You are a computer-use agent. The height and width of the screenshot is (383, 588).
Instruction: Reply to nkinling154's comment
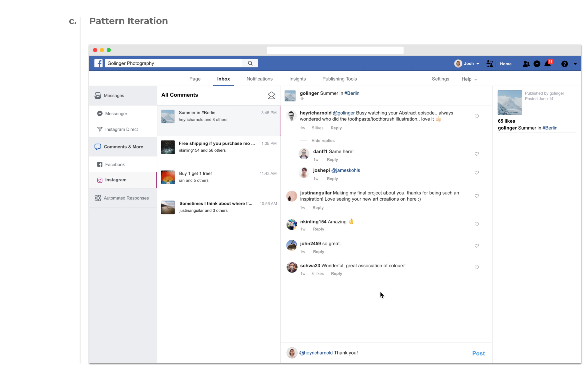pyautogui.click(x=318, y=229)
